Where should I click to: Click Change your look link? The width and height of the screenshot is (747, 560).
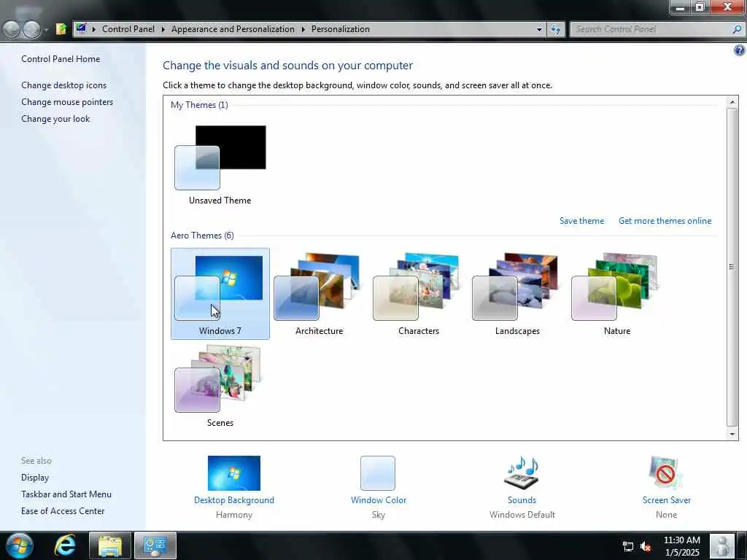[55, 119]
